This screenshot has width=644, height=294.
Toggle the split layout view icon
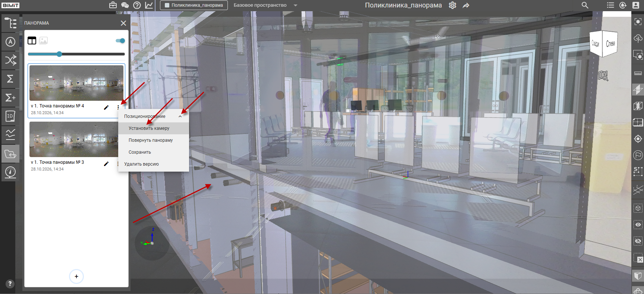coord(32,41)
